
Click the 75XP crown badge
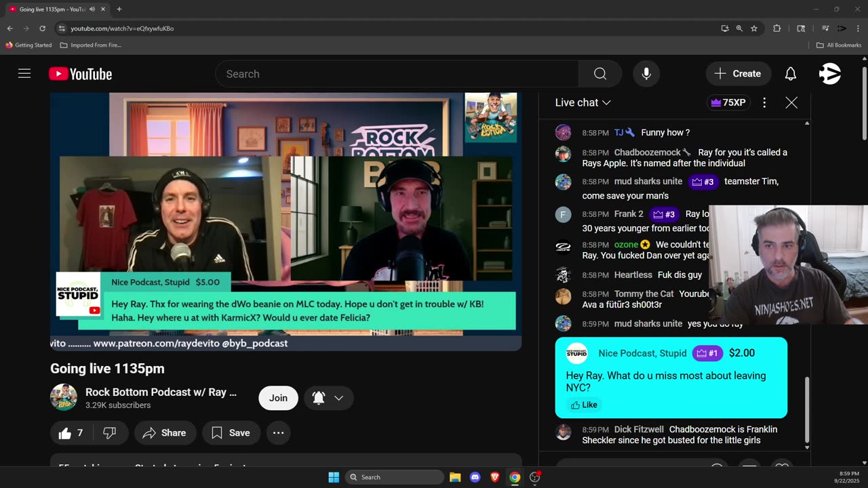click(x=727, y=102)
